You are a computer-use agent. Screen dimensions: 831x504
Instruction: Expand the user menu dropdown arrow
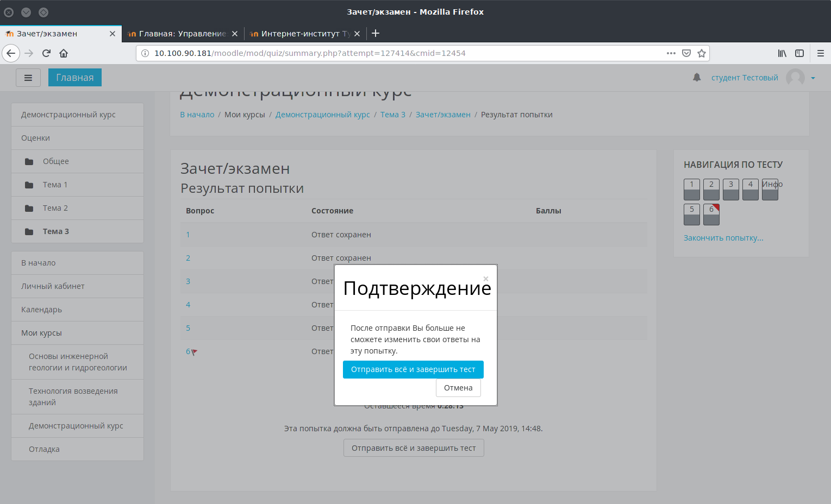[813, 78]
